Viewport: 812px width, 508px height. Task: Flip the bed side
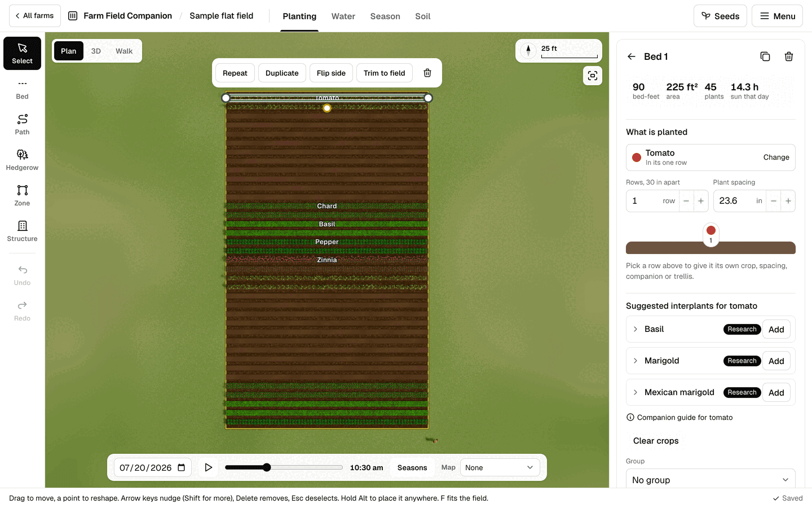click(x=331, y=73)
